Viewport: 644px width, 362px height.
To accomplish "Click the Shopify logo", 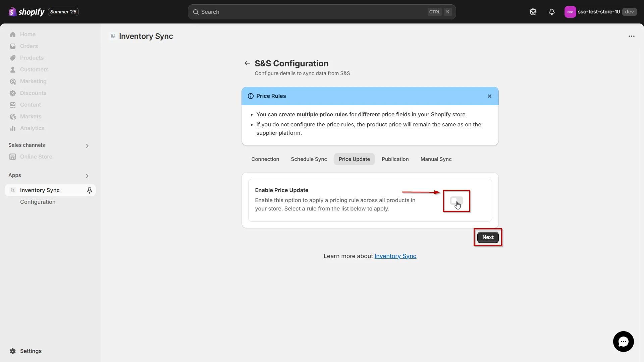I will pyautogui.click(x=26, y=12).
